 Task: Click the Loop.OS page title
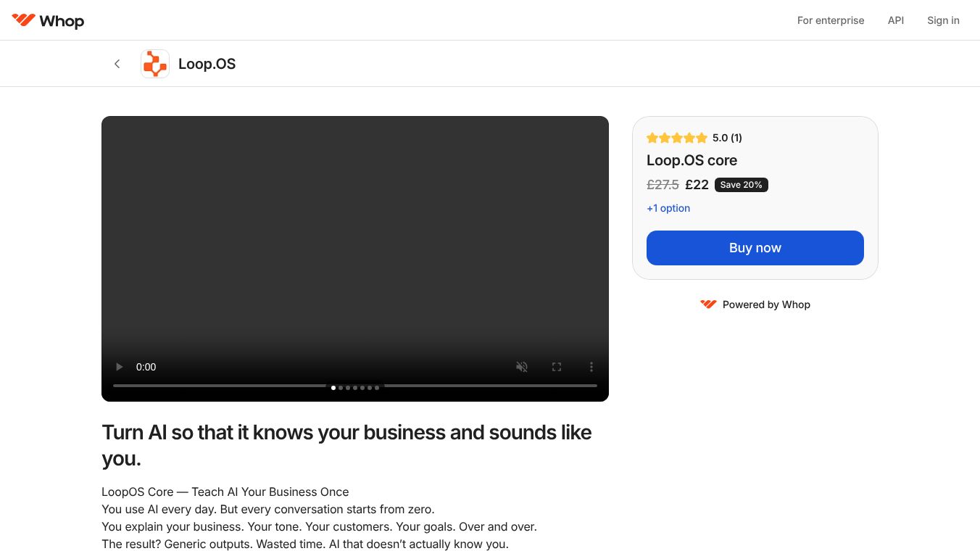207,64
